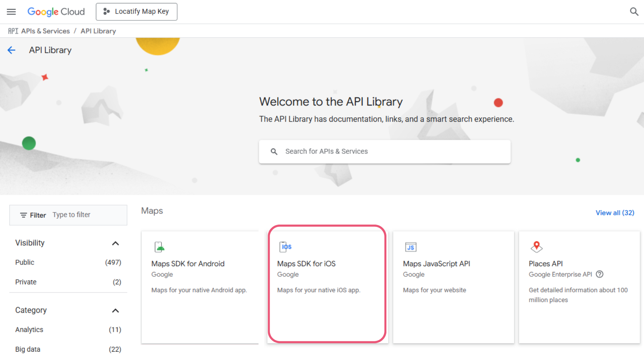Viewport: 644px width, 362px height.
Task: Click the Filter type-to-filter field
Action: click(x=68, y=215)
